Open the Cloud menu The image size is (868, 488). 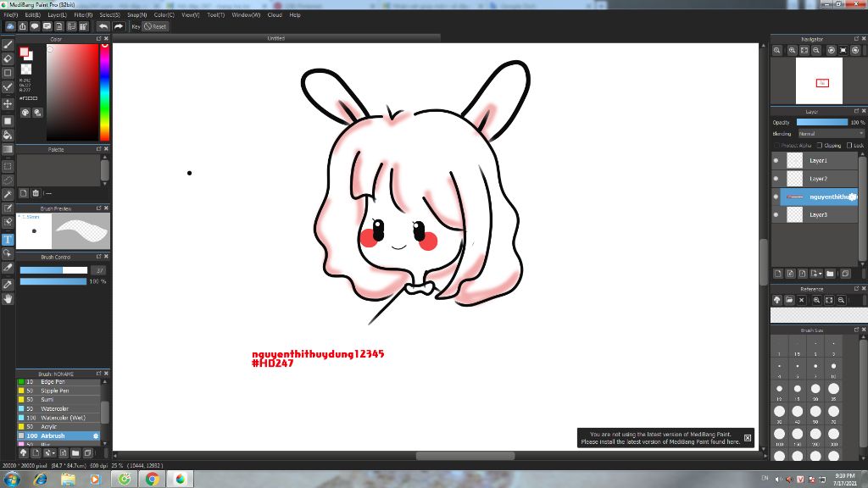(x=275, y=15)
